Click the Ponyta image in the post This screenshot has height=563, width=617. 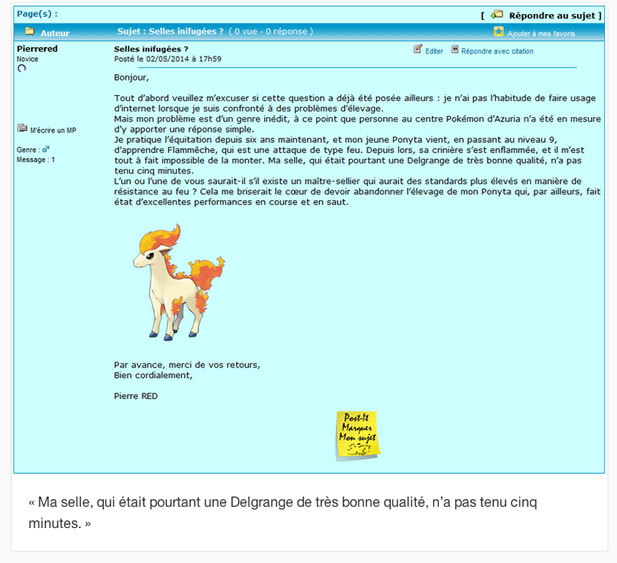(x=179, y=282)
